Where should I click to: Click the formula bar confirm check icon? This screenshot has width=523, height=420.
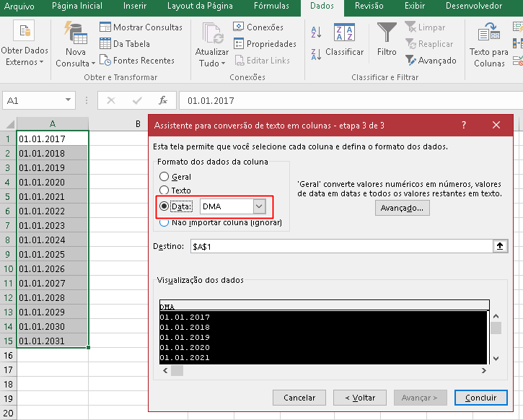click(137, 100)
